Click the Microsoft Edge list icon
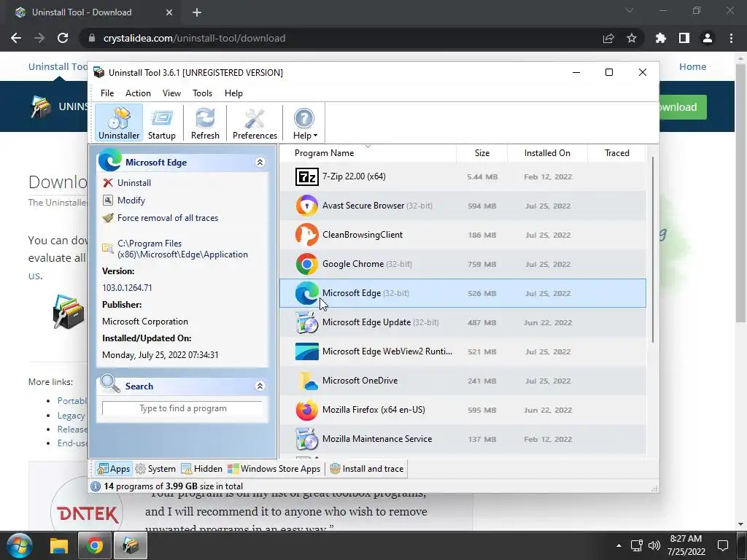The height and width of the screenshot is (560, 747). point(307,293)
